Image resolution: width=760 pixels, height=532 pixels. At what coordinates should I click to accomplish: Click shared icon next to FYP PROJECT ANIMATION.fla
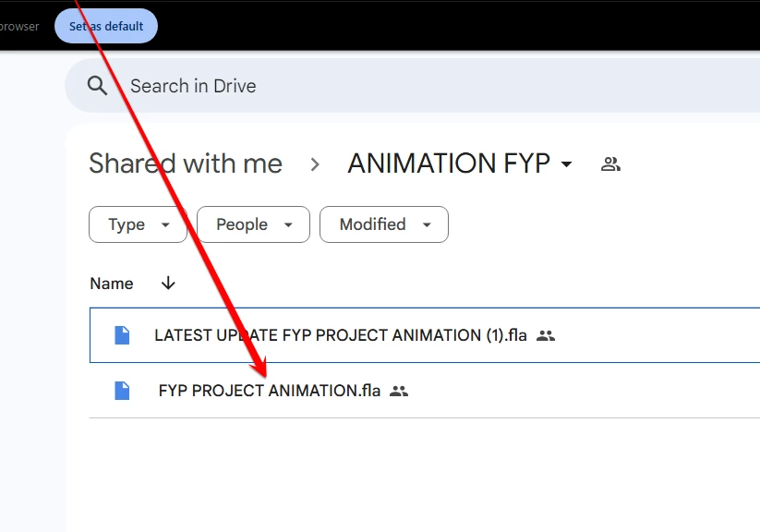[399, 391]
